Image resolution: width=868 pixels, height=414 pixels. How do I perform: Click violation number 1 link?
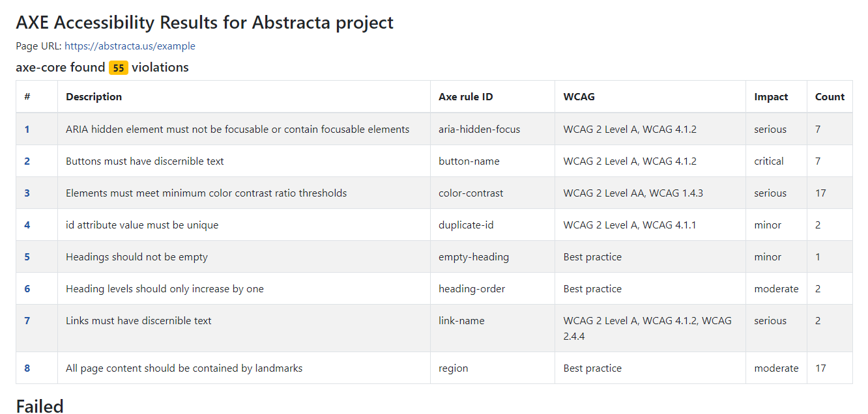tap(27, 130)
